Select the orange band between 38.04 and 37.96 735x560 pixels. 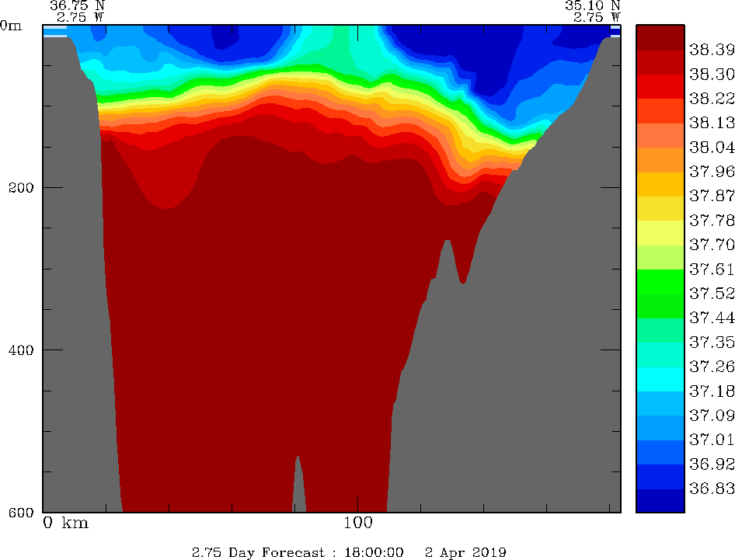(660, 160)
